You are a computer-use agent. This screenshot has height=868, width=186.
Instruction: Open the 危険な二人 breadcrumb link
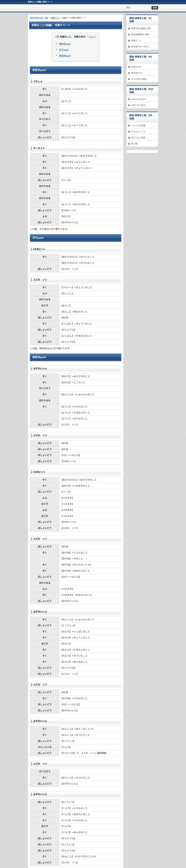pyautogui.click(x=55, y=18)
